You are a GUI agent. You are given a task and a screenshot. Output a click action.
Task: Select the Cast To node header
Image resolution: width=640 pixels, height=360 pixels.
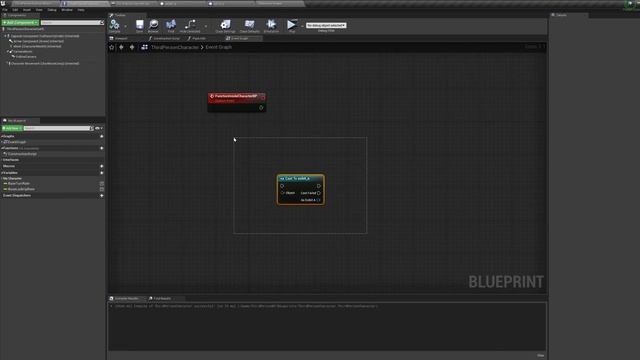(x=301, y=179)
